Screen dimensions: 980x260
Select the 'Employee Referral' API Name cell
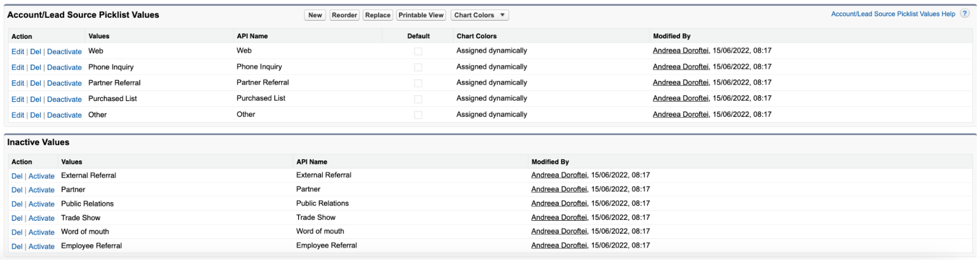327,245
